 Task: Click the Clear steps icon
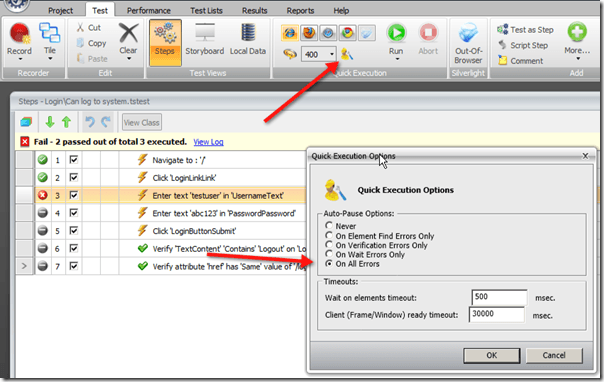pos(128,33)
